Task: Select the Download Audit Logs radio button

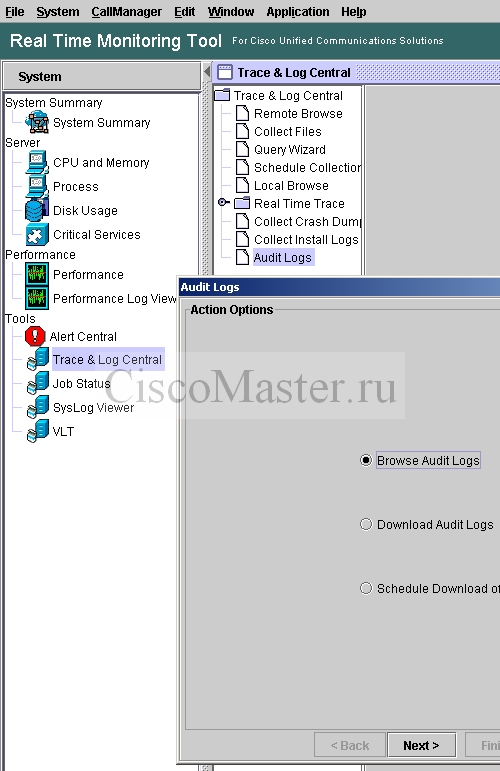Action: tap(366, 524)
